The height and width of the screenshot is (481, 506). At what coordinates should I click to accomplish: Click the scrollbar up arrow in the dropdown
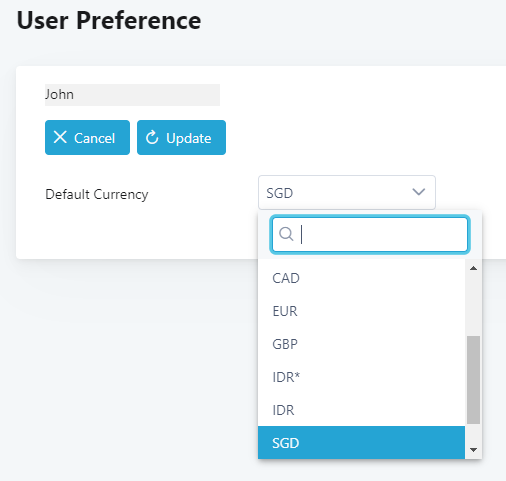click(x=473, y=268)
